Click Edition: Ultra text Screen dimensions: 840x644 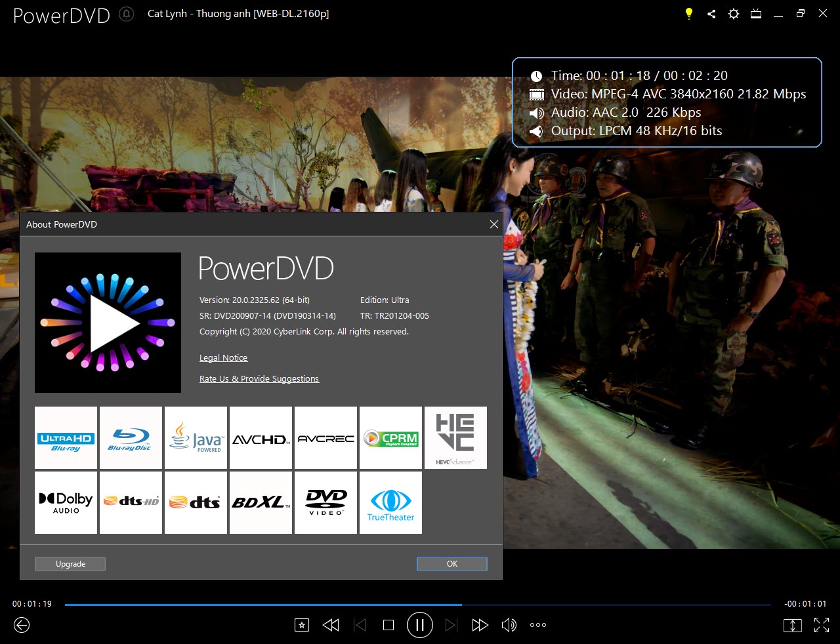(x=385, y=300)
